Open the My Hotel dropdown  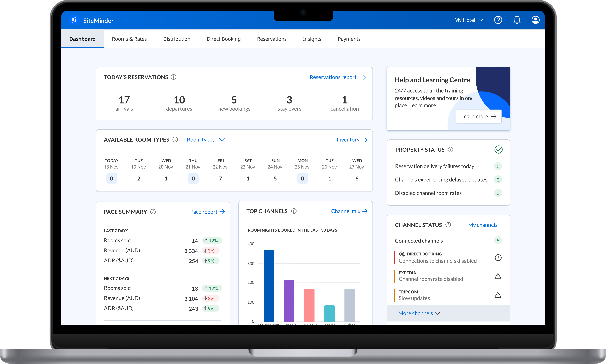click(x=469, y=20)
